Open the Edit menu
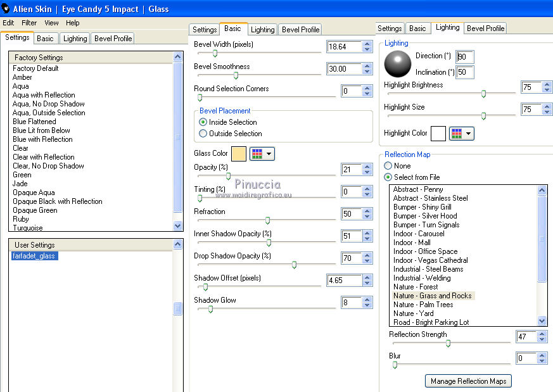Viewport: 553px width, 392px height. pyautogui.click(x=8, y=23)
